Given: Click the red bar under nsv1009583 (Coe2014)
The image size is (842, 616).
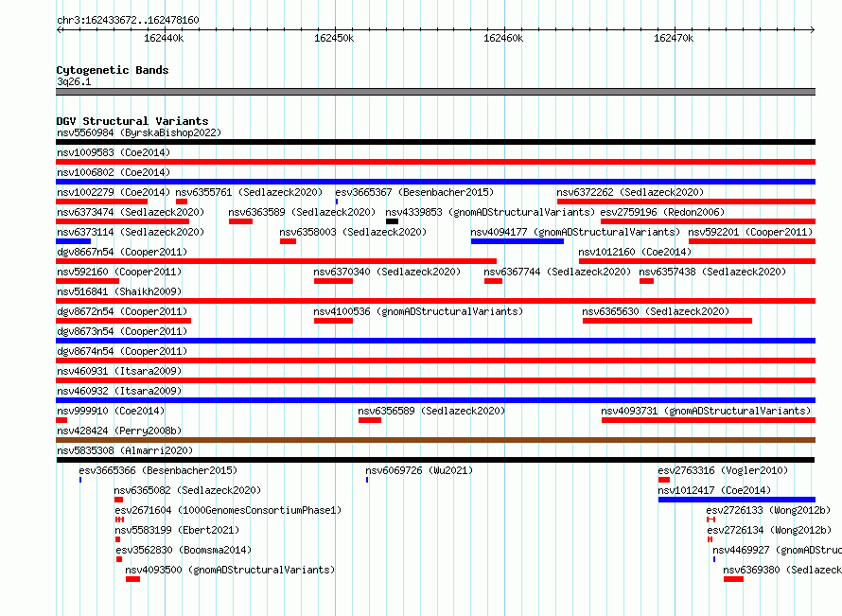Looking at the screenshot, I should (x=435, y=162).
